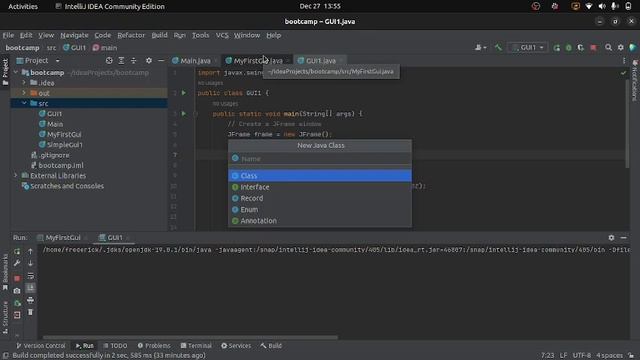
Task: Open the VCS menu
Action: coord(222,36)
